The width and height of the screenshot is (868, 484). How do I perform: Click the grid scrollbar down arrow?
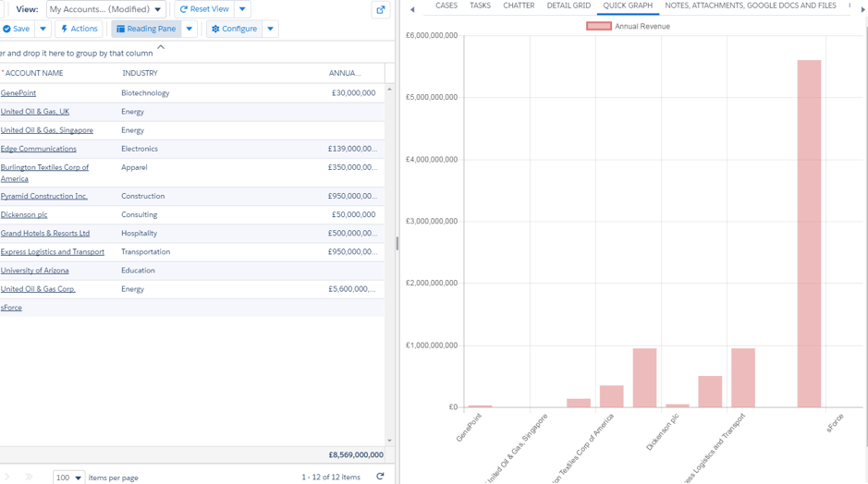[x=390, y=441]
